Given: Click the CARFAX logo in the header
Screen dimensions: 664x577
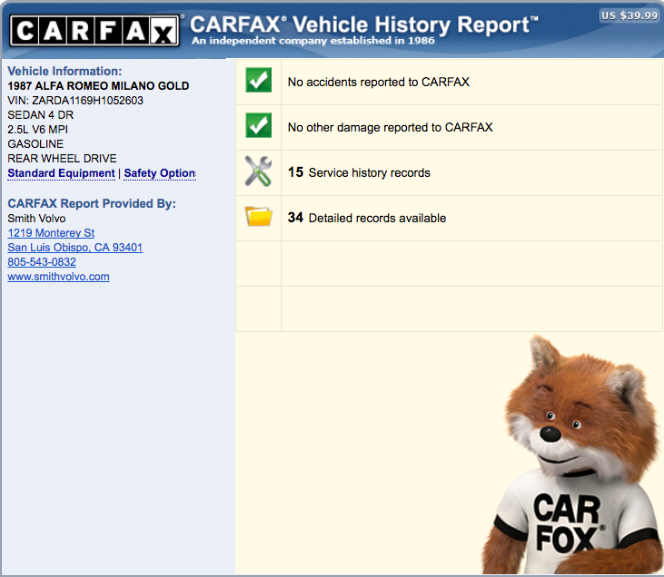Looking at the screenshot, I should 94,30.
